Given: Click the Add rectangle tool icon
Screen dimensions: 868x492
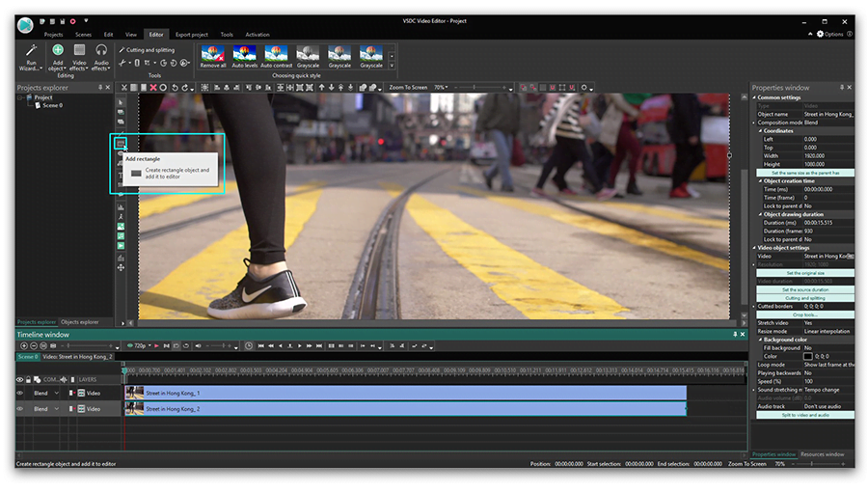Looking at the screenshot, I should click(121, 144).
